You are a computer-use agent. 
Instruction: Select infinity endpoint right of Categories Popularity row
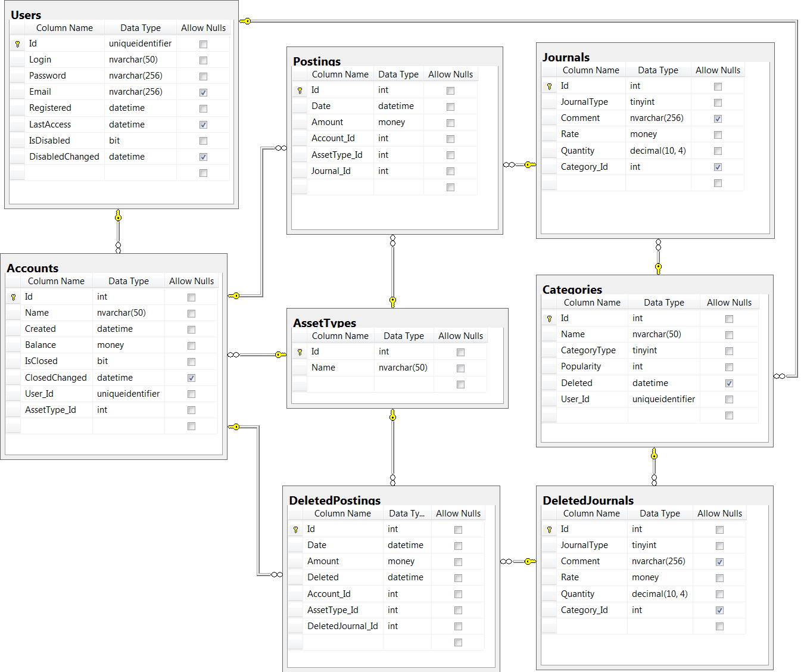pos(780,376)
